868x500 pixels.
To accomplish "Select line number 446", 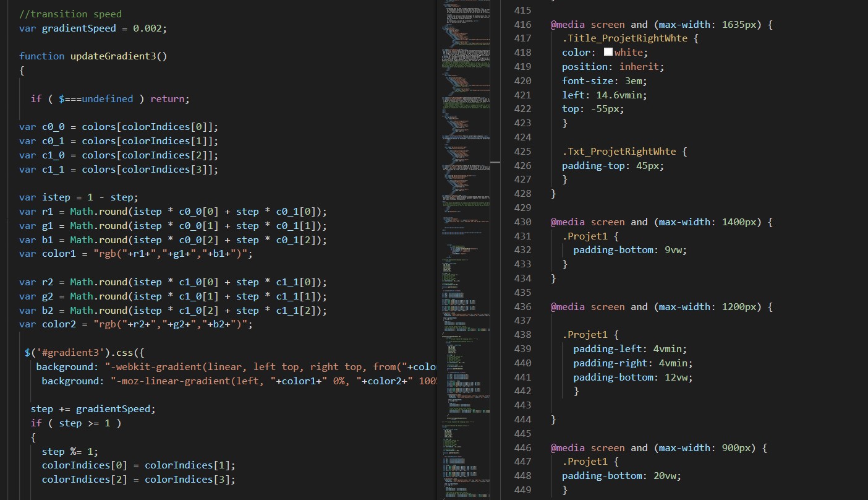I will tap(522, 448).
